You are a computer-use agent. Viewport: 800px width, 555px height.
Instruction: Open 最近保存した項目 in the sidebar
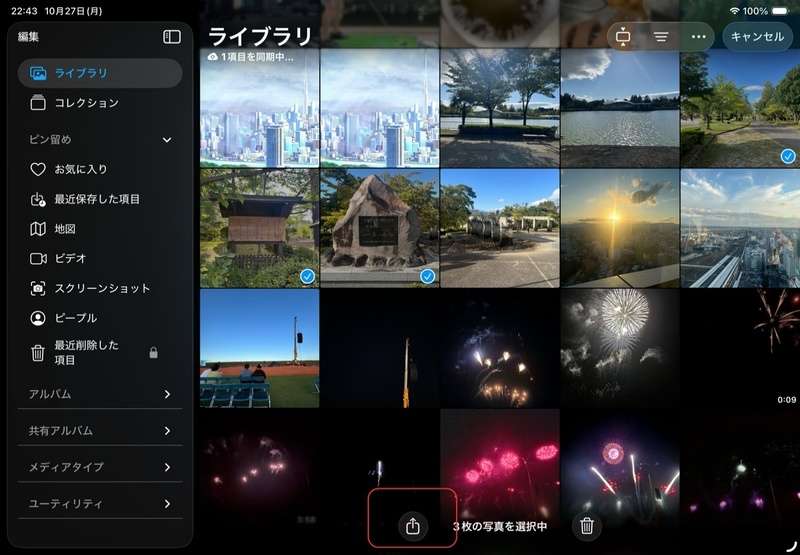[100, 199]
